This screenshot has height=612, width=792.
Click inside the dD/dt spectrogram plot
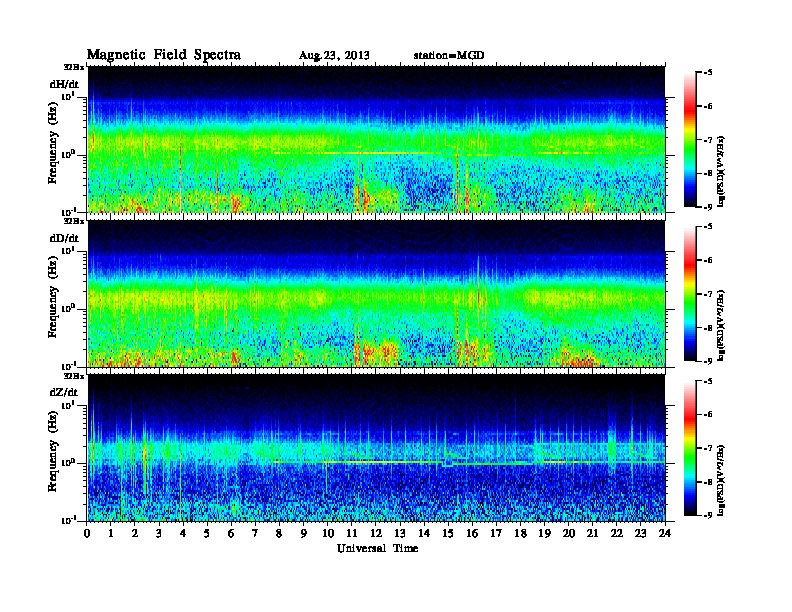coord(376,293)
